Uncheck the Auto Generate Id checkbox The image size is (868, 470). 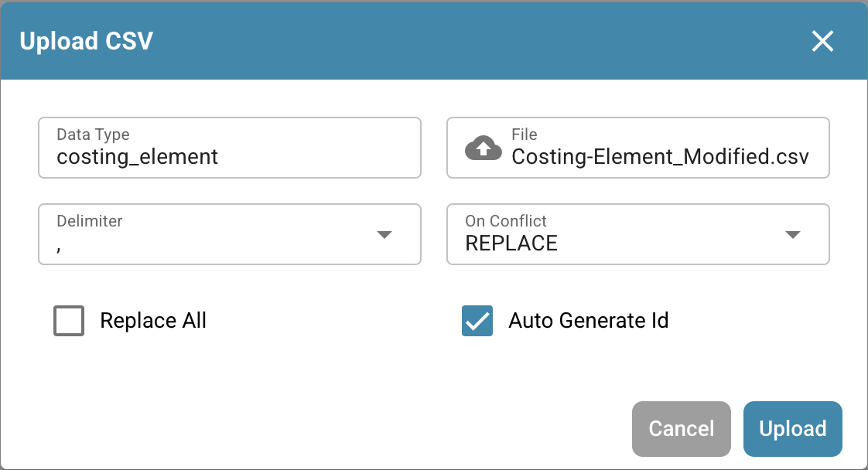point(477,321)
